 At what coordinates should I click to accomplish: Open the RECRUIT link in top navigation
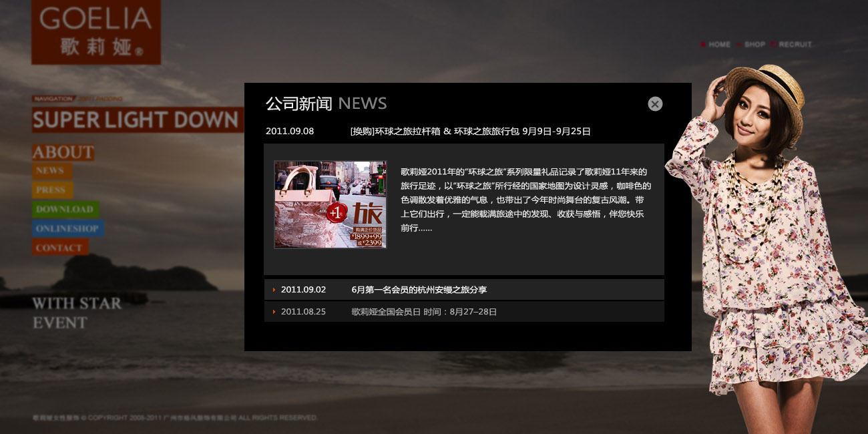pyautogui.click(x=795, y=45)
